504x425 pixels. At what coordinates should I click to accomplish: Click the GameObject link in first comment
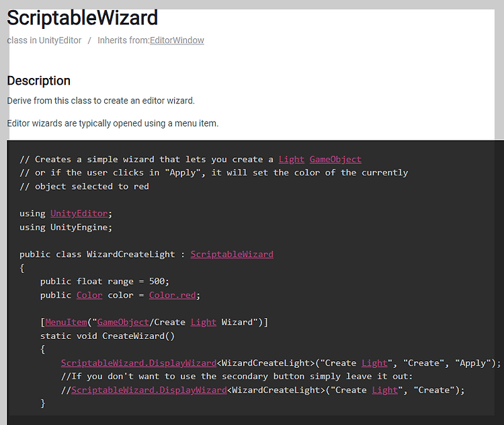pos(335,159)
